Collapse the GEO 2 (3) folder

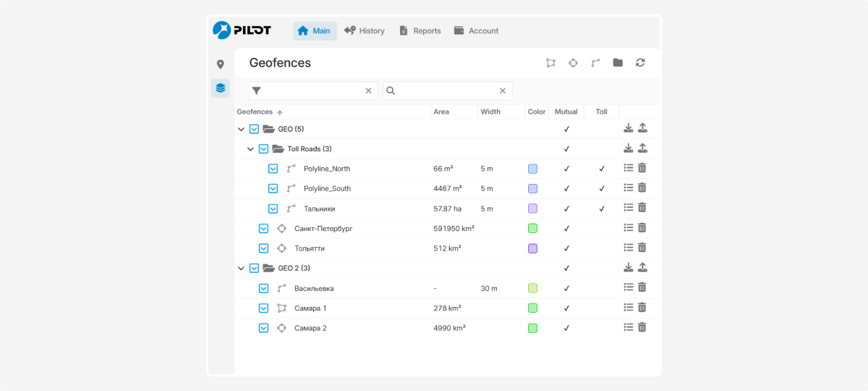coord(241,268)
